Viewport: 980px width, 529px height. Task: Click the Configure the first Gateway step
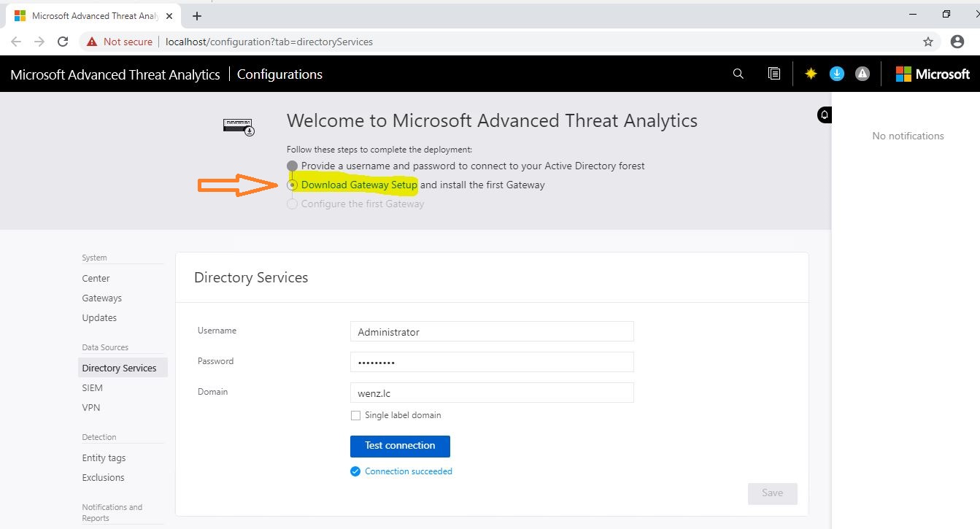(363, 204)
